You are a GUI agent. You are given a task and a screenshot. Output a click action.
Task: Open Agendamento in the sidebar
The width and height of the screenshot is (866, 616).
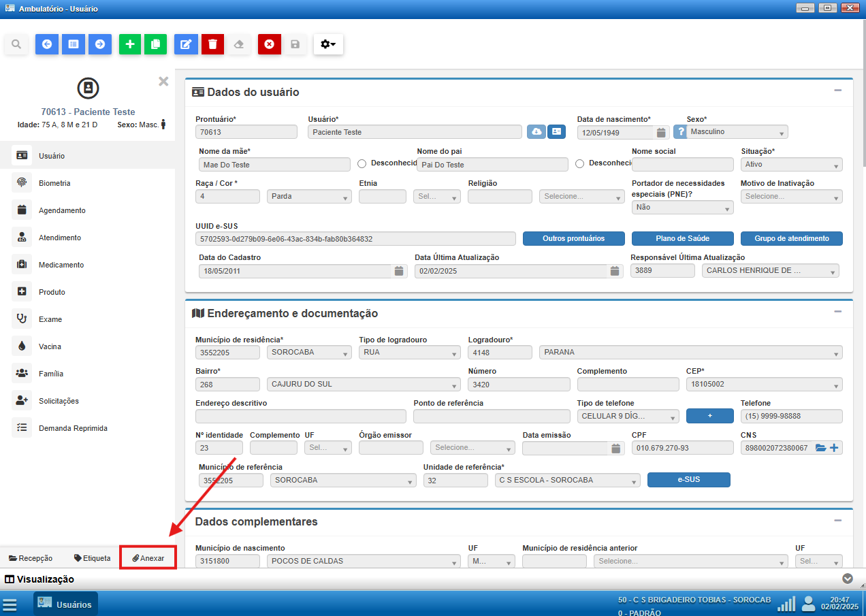click(62, 210)
